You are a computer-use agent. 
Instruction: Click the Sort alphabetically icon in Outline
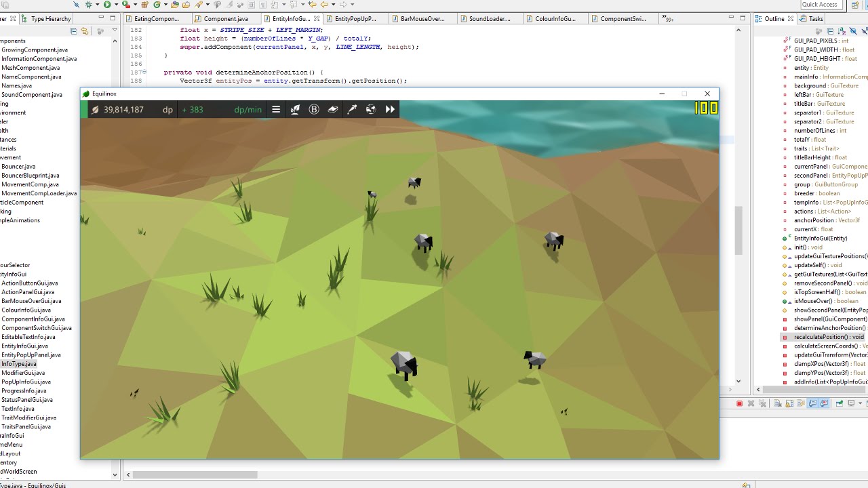[842, 31]
